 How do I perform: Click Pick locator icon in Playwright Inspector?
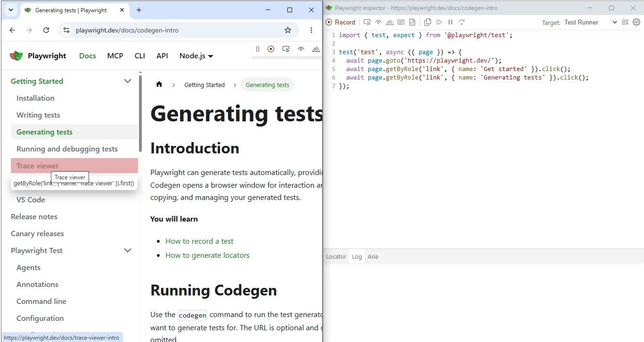point(367,22)
